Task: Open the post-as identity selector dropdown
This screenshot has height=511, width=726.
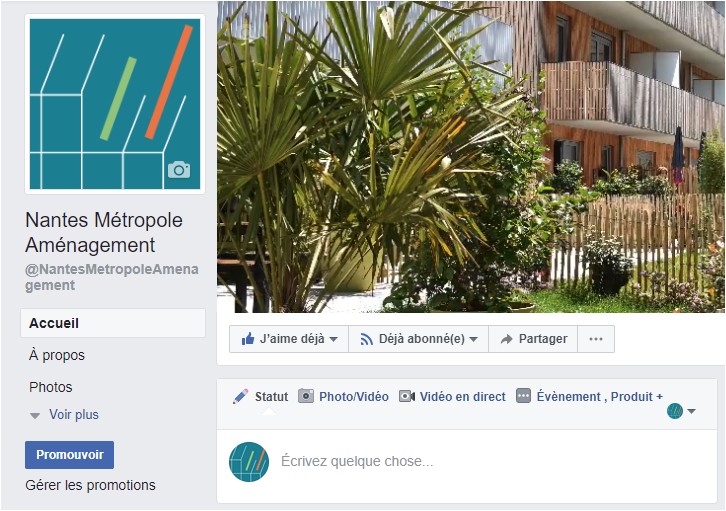Action: 681,411
